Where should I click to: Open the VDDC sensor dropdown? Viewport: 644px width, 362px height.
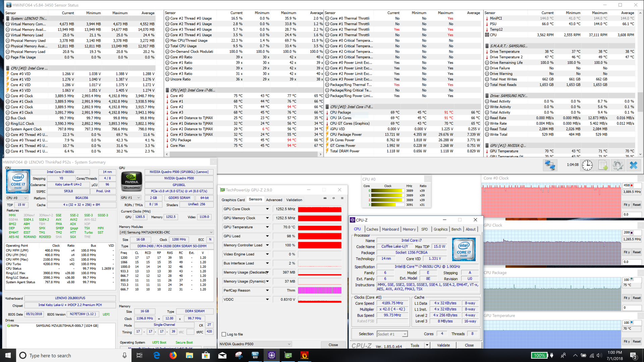tap(267, 299)
